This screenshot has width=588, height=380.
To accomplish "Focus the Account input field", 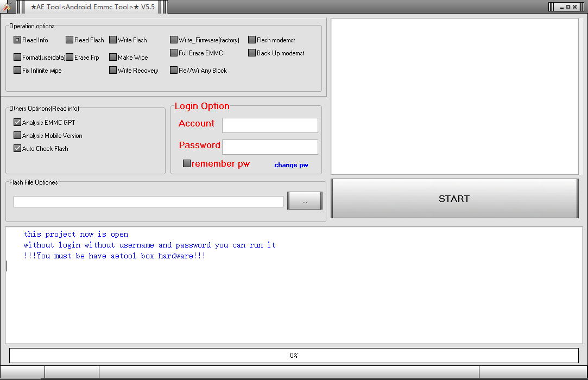I will (x=270, y=125).
